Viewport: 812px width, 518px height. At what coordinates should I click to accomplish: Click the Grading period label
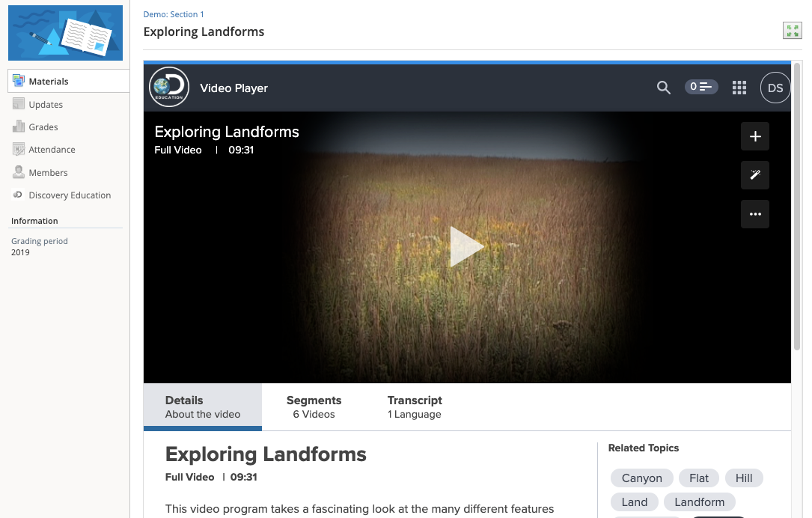point(40,241)
